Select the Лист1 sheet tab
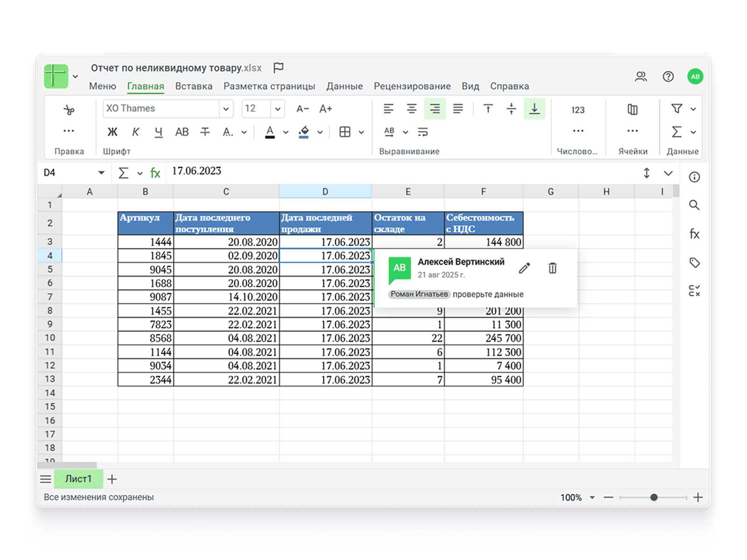 [78, 479]
